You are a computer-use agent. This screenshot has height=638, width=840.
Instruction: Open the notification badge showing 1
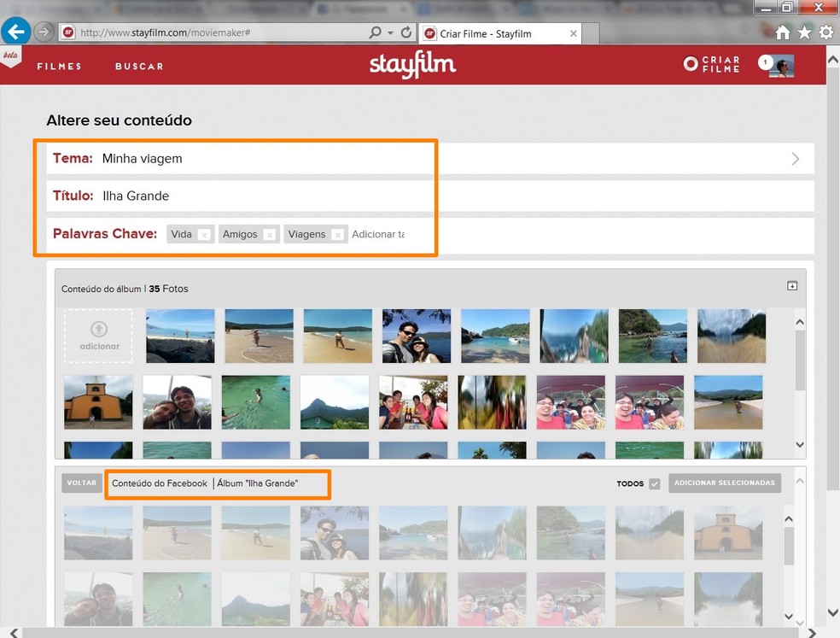coord(765,62)
